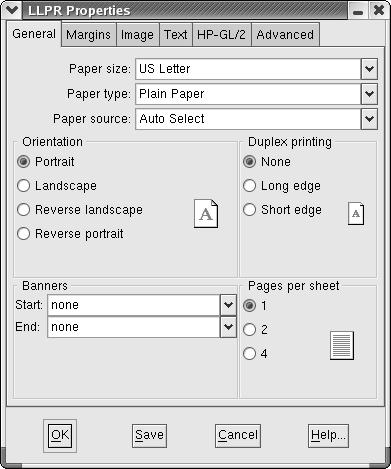391x469 pixels.
Task: Click the orientation page preview icon
Action: point(206,214)
